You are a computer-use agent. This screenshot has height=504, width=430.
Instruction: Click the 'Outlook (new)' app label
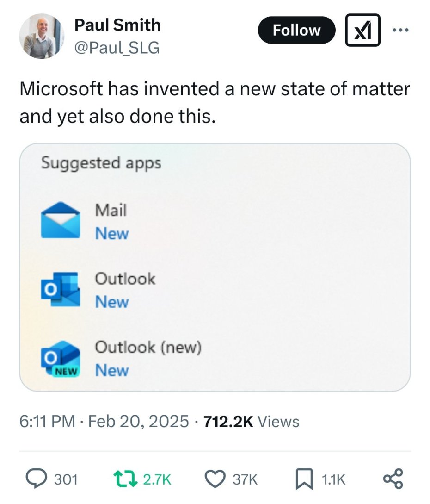[x=148, y=347]
